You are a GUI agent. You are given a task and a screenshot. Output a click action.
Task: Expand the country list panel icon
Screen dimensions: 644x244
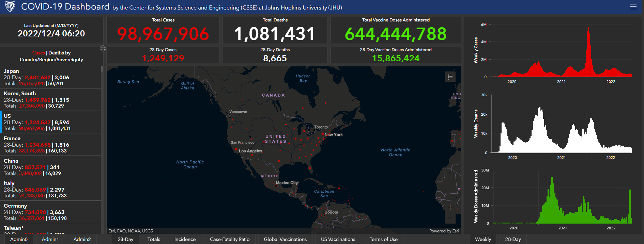[x=103, y=48]
